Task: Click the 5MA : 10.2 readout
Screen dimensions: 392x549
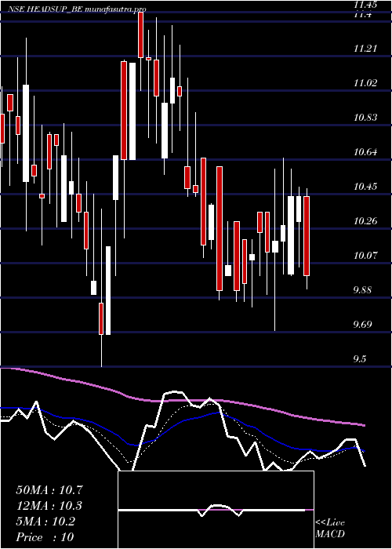Action: [45, 522]
